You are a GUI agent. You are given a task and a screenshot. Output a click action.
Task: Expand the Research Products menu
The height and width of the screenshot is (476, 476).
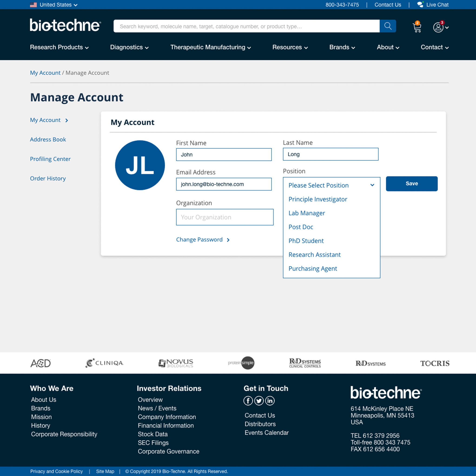(x=59, y=47)
